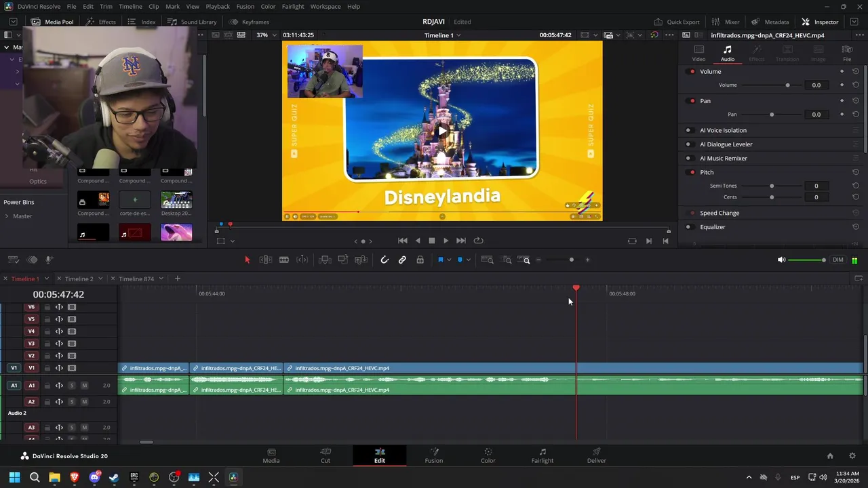The image size is (868, 488).
Task: Click Replace Clip toolbar icon
Action: (361, 260)
